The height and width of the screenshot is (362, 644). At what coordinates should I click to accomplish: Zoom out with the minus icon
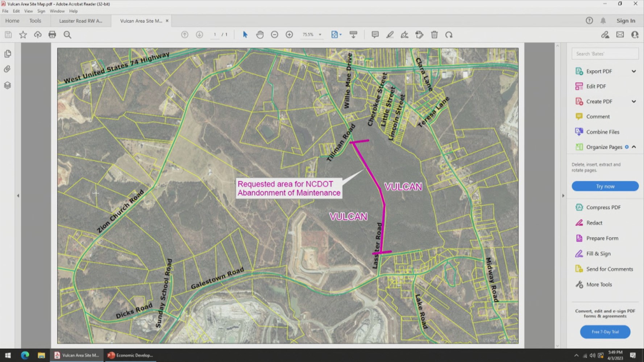(x=274, y=35)
